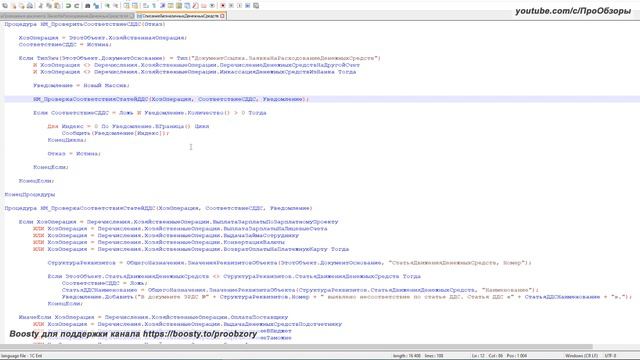
Task: Click the Undo toolbar icon
Action: click(x=69, y=6)
